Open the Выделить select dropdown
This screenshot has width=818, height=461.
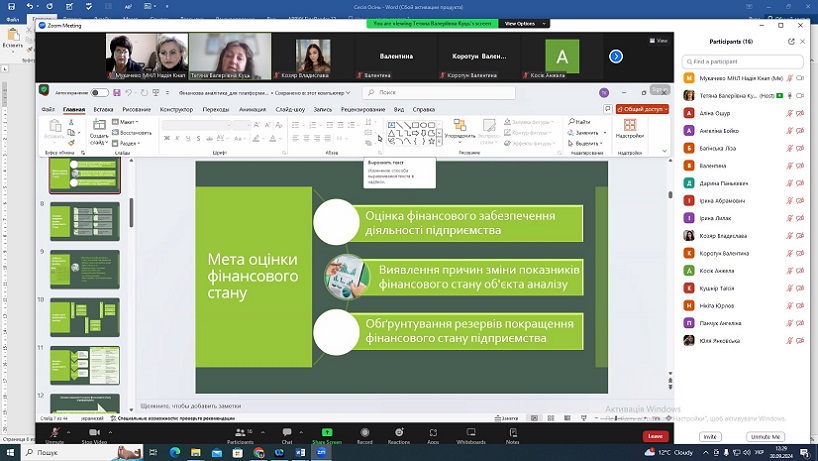585,143
